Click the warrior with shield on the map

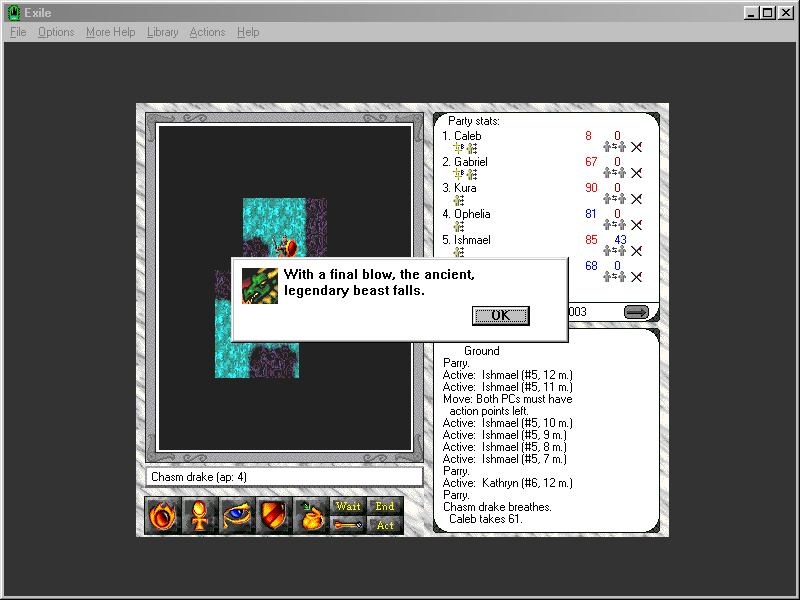click(285, 246)
